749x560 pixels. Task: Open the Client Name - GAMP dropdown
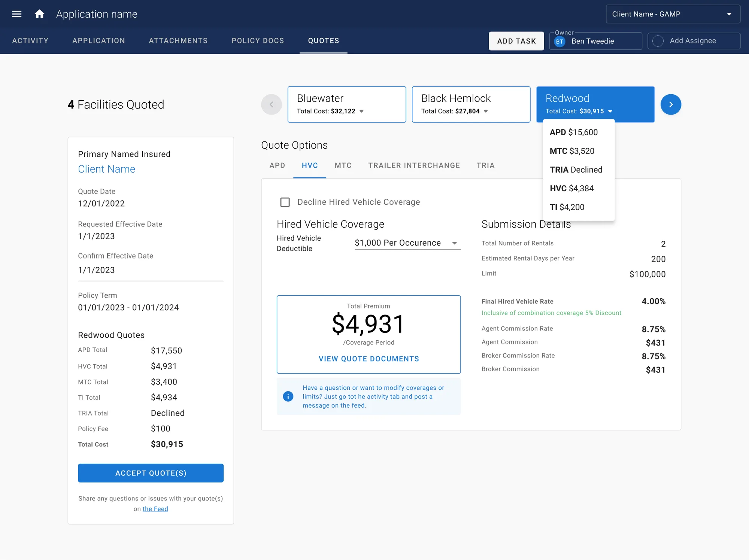pyautogui.click(x=673, y=14)
